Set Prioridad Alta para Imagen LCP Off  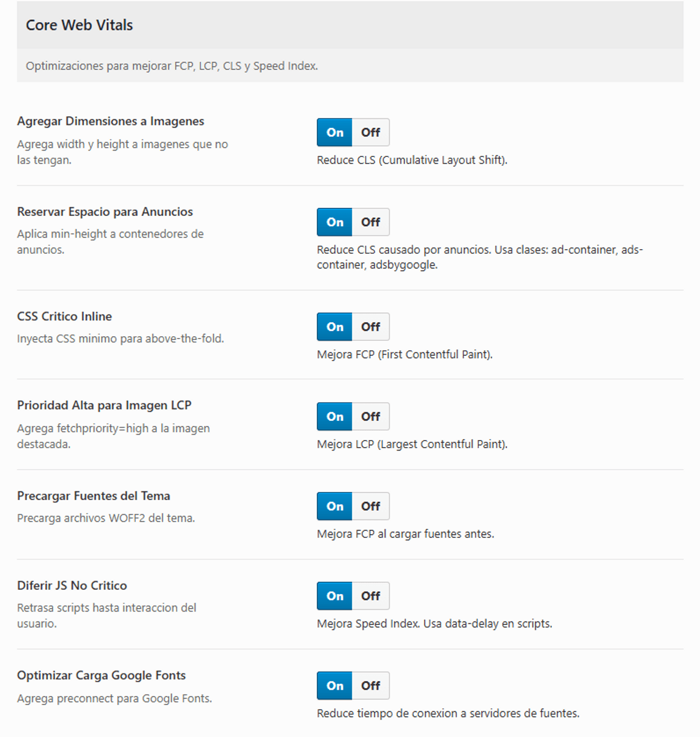coord(370,417)
